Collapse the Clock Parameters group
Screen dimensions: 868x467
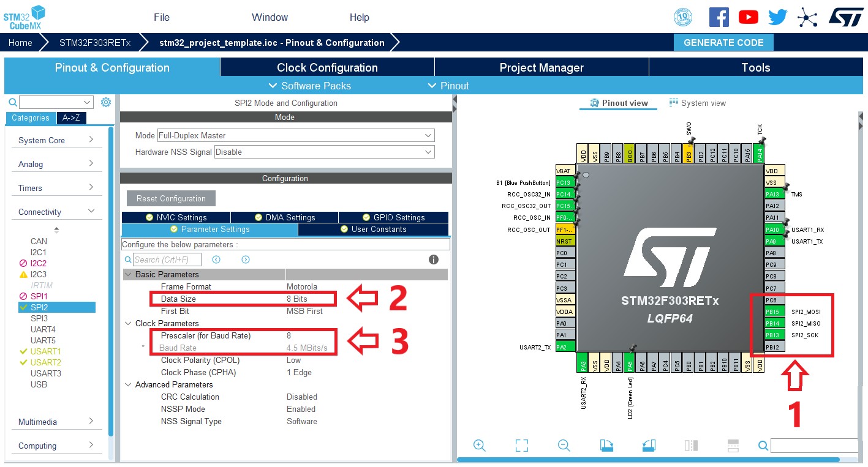click(128, 323)
